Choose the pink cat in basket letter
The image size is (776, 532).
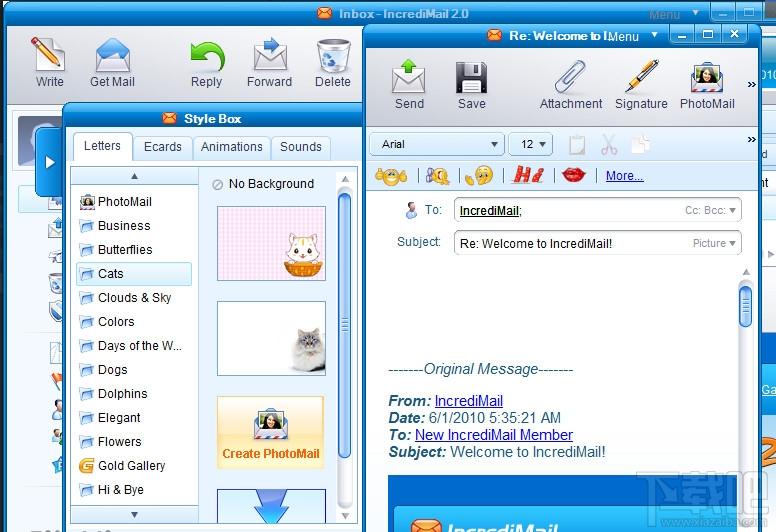click(x=271, y=243)
